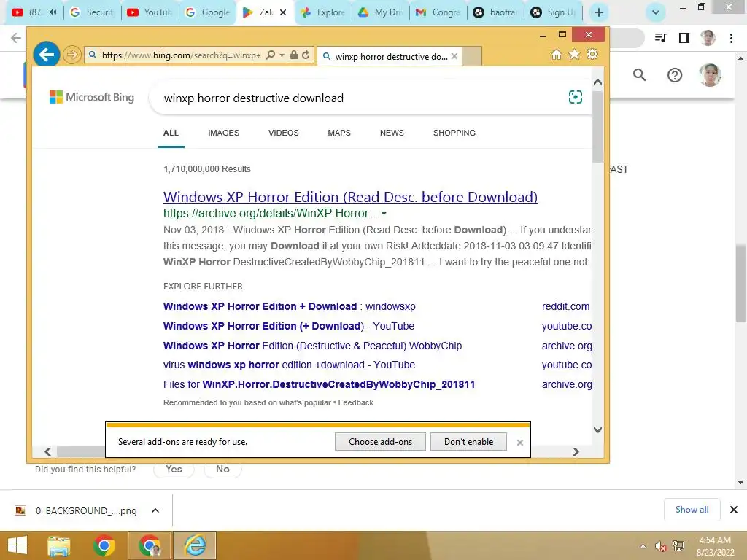The image size is (747, 560).
Task: Open File Explorer from taskbar
Action: coord(59,545)
